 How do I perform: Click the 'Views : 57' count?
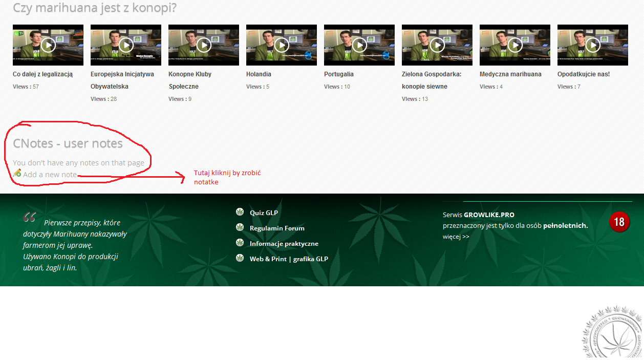26,87
